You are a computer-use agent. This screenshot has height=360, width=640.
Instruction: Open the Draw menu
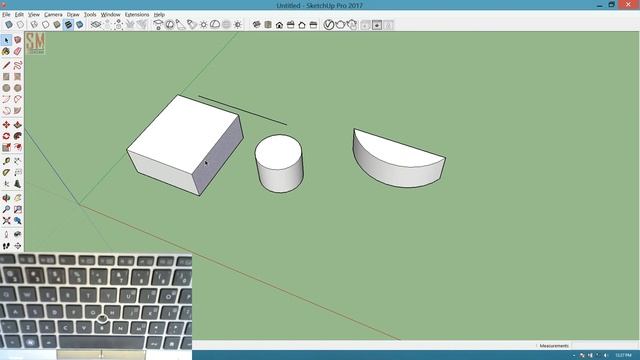coord(73,14)
